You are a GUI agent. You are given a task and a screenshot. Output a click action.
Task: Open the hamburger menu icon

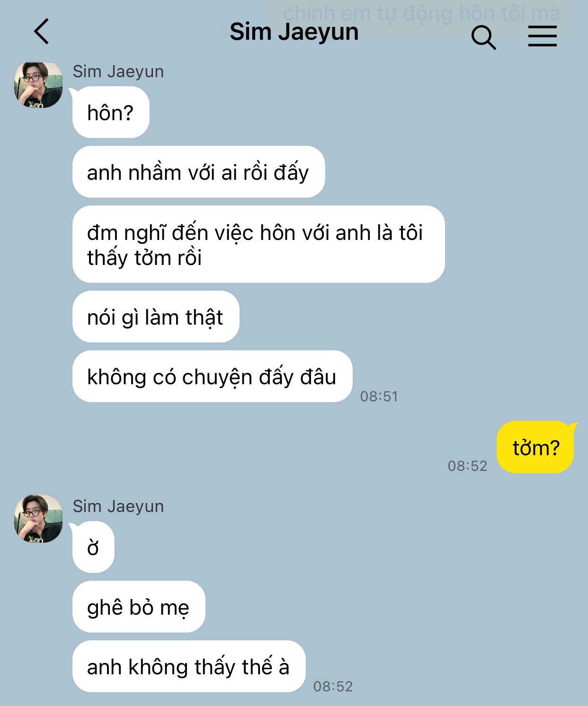543,35
